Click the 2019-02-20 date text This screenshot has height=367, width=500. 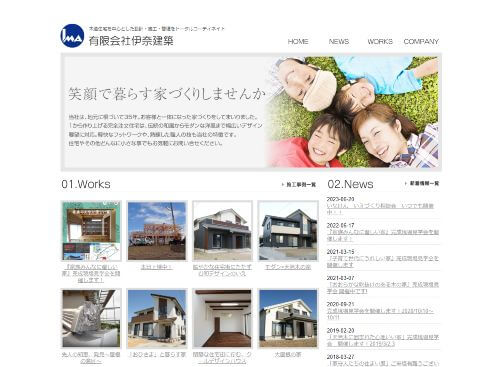pos(340,331)
